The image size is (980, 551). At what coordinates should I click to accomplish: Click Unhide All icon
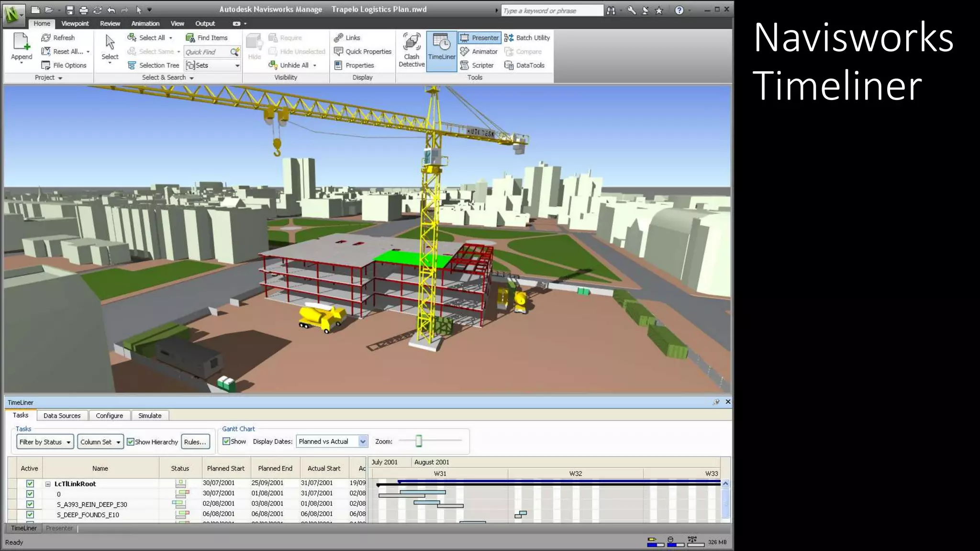click(273, 65)
